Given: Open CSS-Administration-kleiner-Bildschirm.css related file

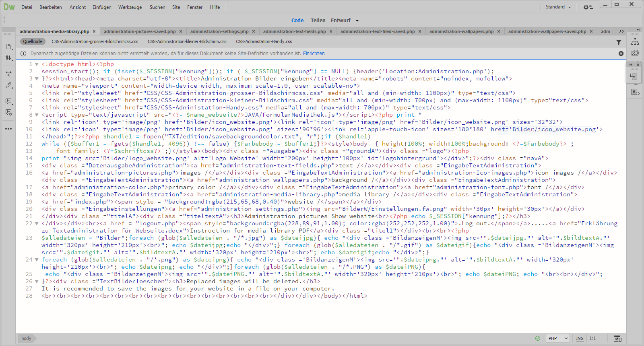Looking at the screenshot, I should click(187, 41).
